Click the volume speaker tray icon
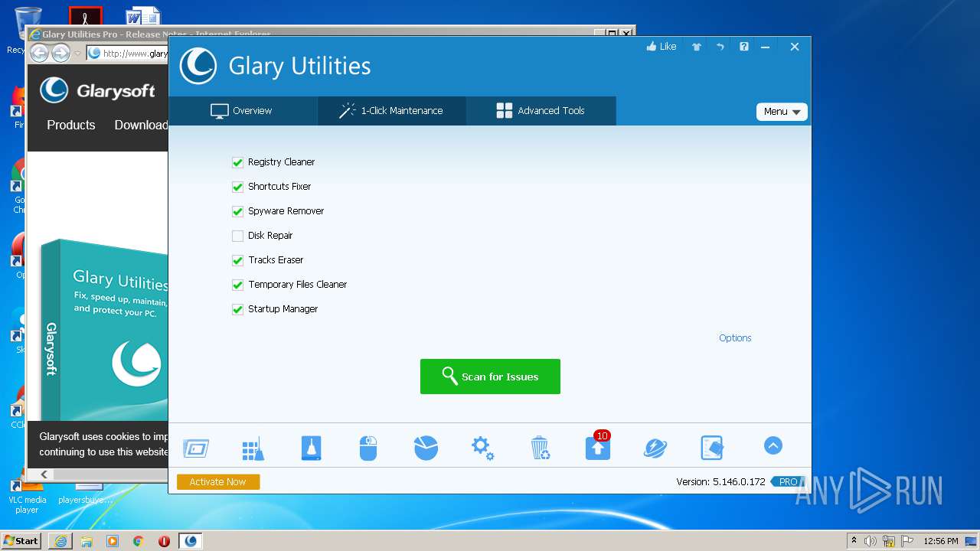This screenshot has width=980, height=551. (x=871, y=541)
